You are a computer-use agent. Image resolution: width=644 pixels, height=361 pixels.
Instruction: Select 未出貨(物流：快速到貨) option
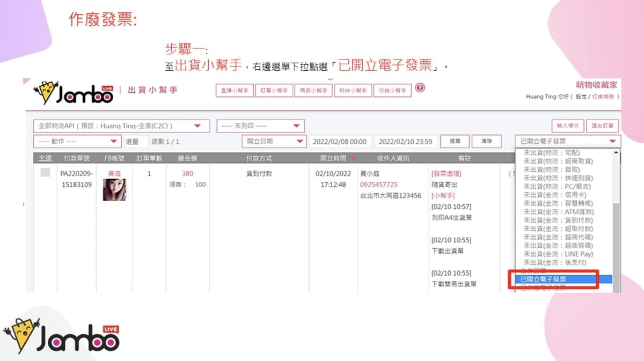(558, 178)
